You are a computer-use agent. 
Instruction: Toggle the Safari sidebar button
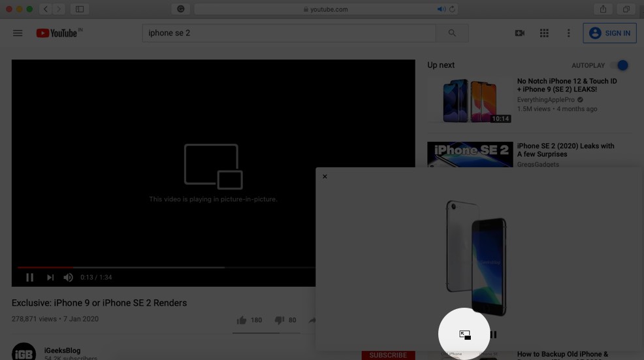point(80,9)
